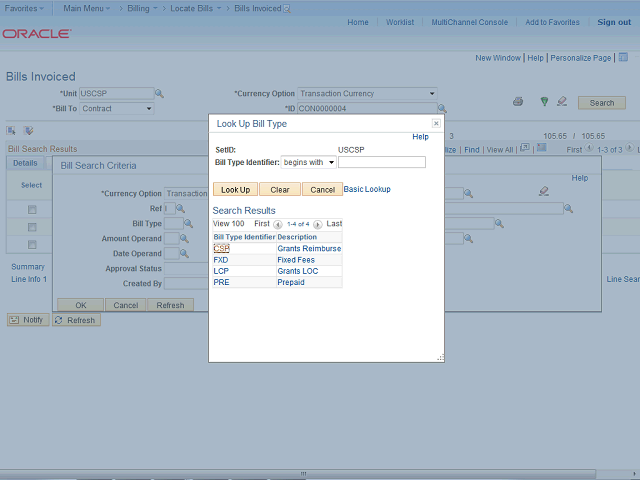Select the CSP bill type link
The height and width of the screenshot is (480, 640).
221,248
